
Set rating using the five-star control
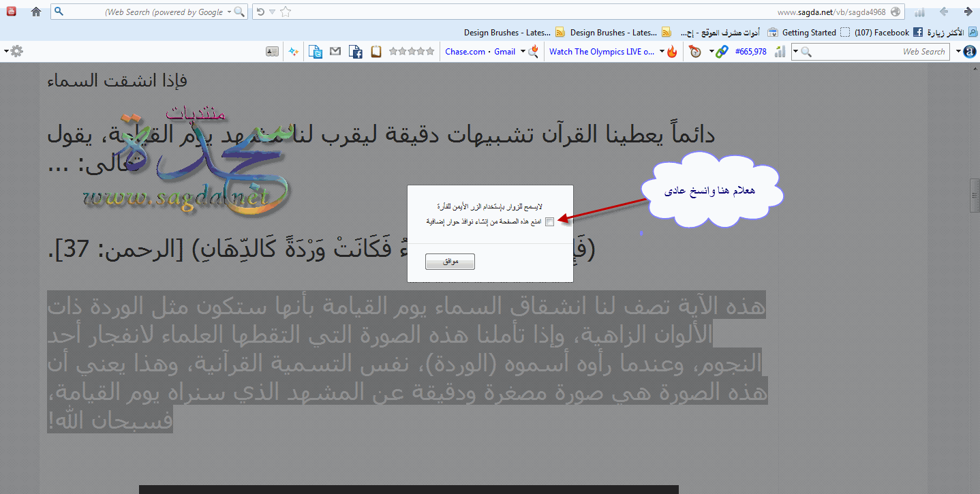(x=411, y=51)
